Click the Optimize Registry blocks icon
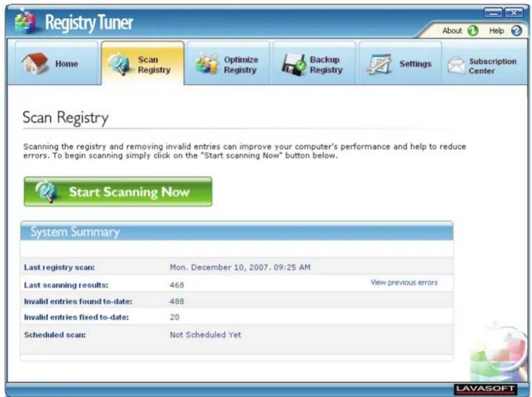 (207, 64)
